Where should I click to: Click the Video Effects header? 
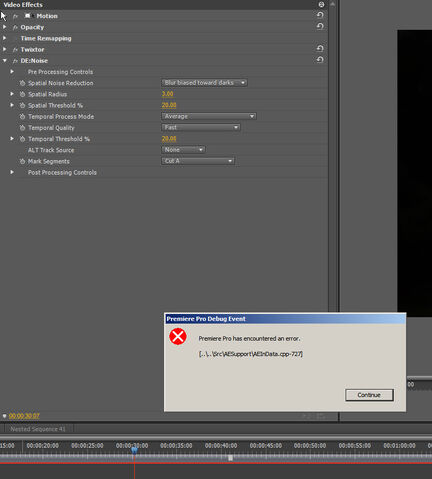click(23, 5)
